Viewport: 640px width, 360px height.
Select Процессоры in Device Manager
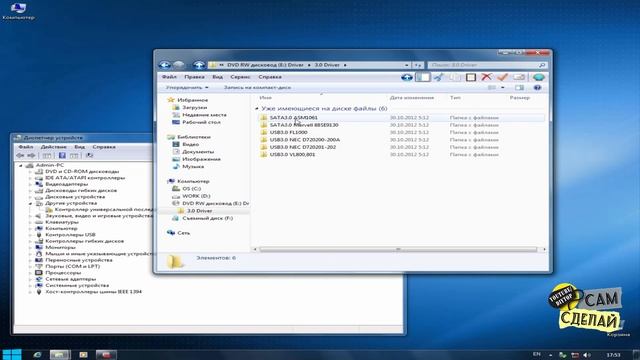(63, 273)
